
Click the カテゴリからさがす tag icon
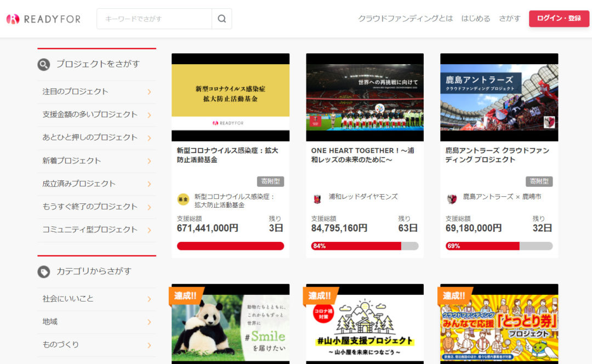[x=43, y=272]
